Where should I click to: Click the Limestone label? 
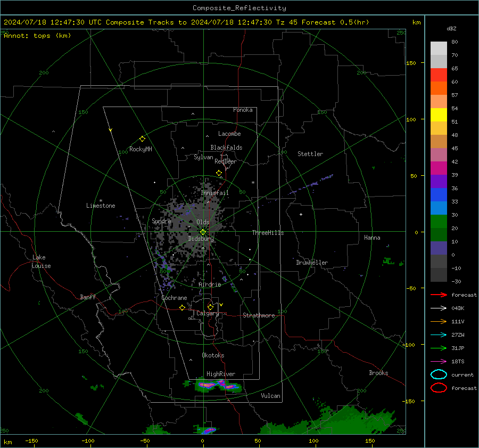[101, 206]
